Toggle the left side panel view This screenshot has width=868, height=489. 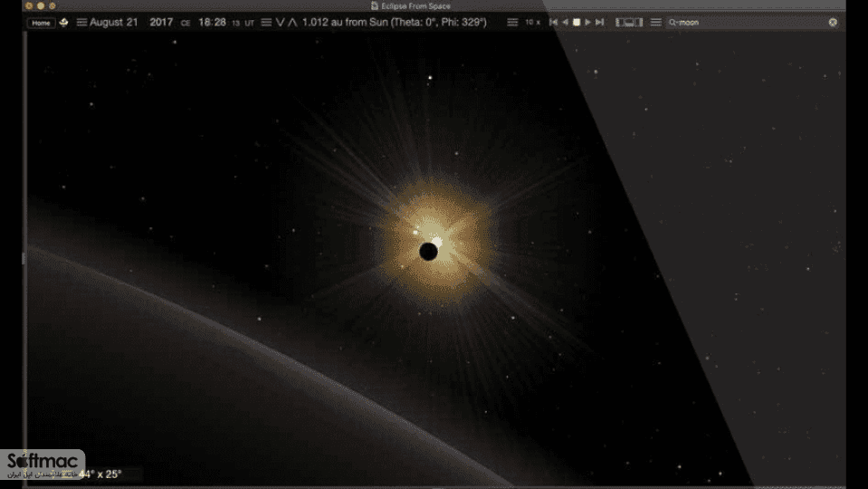coord(620,23)
